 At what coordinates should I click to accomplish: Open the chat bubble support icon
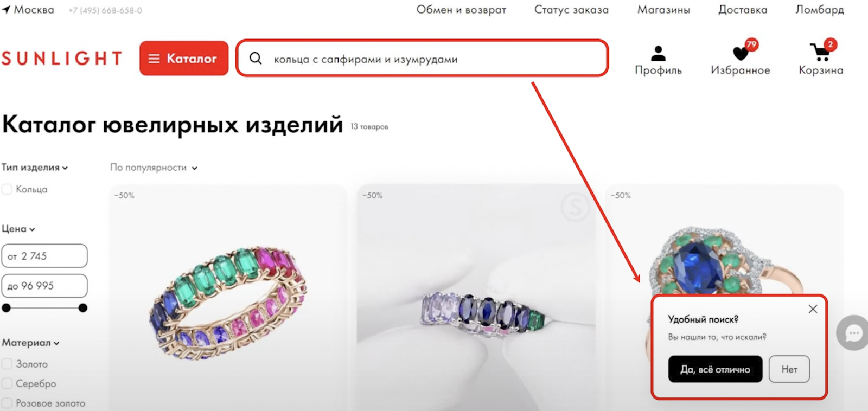click(x=853, y=333)
